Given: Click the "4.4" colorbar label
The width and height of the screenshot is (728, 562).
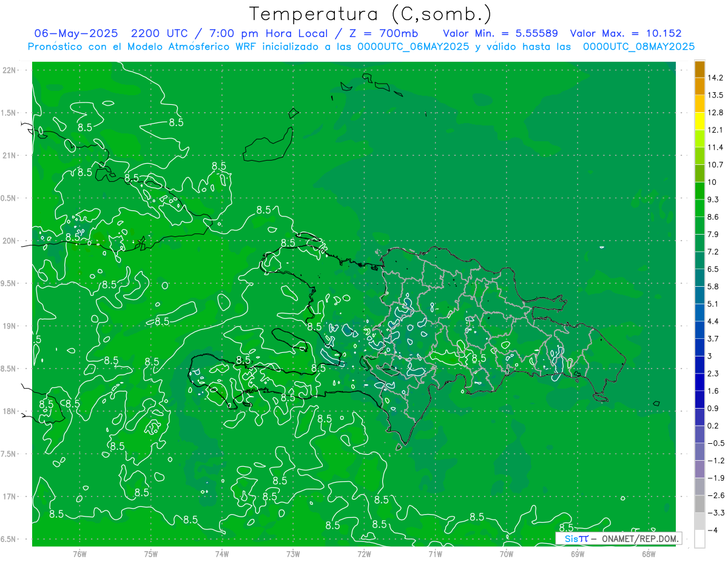Looking at the screenshot, I should coord(713,321).
